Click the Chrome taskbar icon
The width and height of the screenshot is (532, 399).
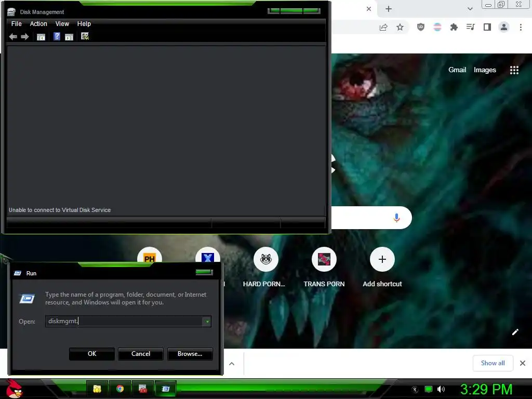click(x=120, y=389)
